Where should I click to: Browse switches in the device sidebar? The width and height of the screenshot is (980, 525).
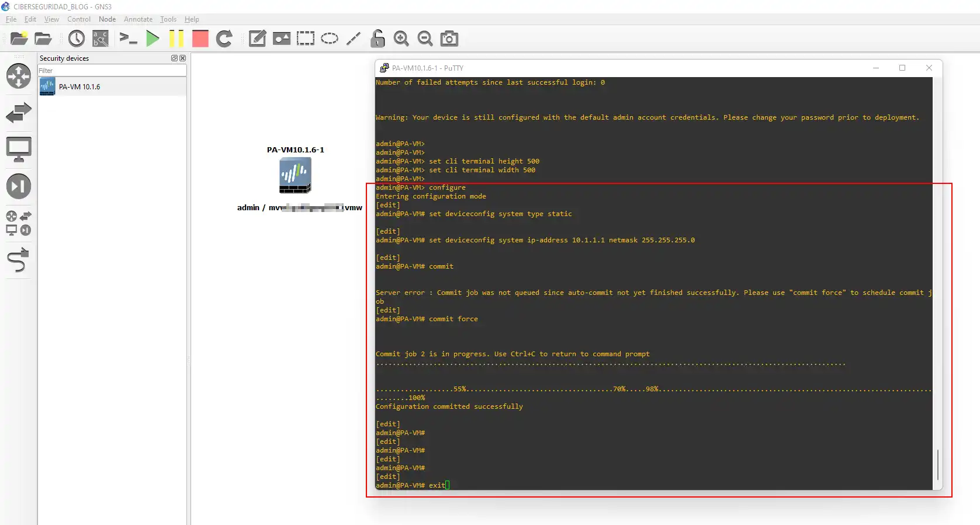click(19, 113)
